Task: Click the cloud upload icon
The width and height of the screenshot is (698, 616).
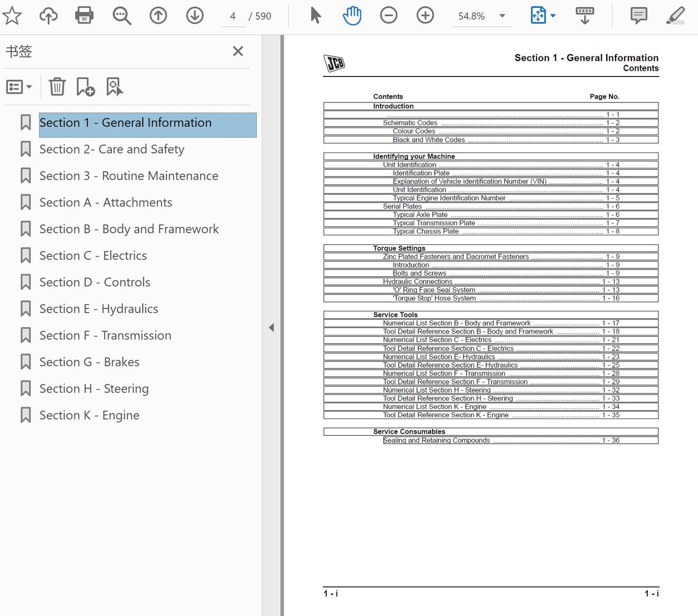Action: pos(48,16)
